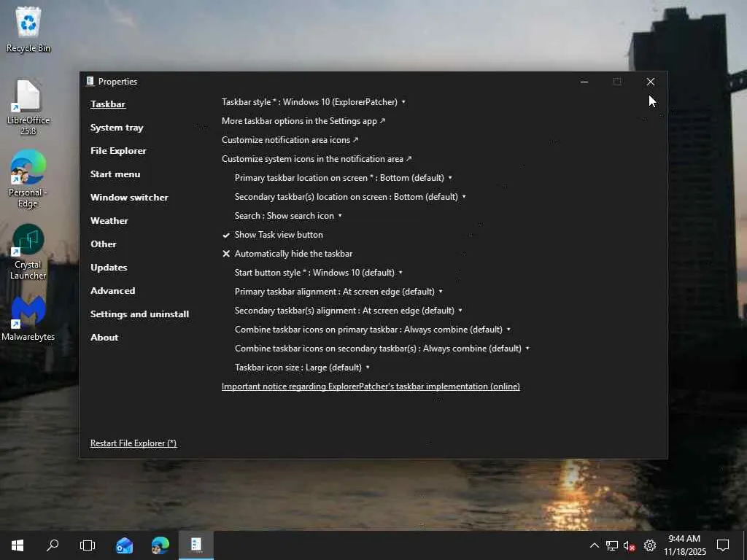Image resolution: width=747 pixels, height=560 pixels.
Task: Open the Important notice about ExplorerPatcher link
Action: (371, 386)
